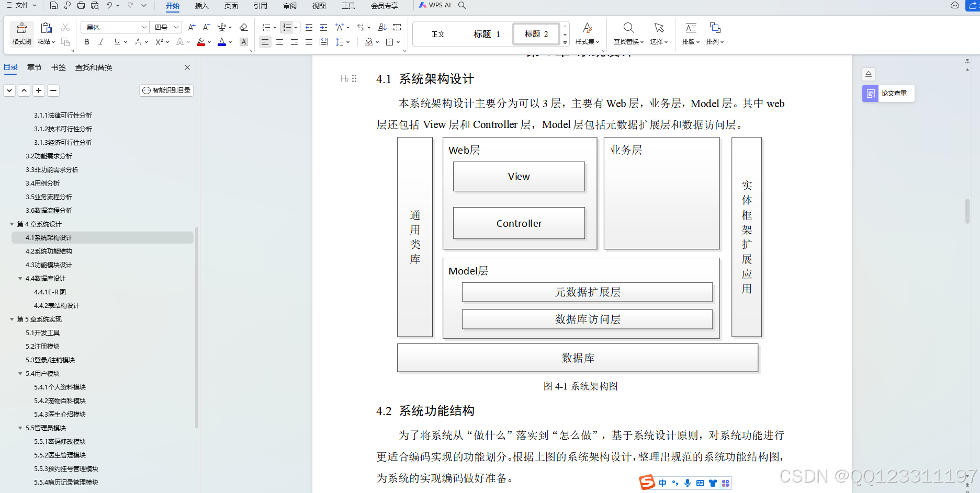Viewport: 980px width, 493px height.
Task: Click the heading drag handle beside 4.1
Action: click(354, 78)
